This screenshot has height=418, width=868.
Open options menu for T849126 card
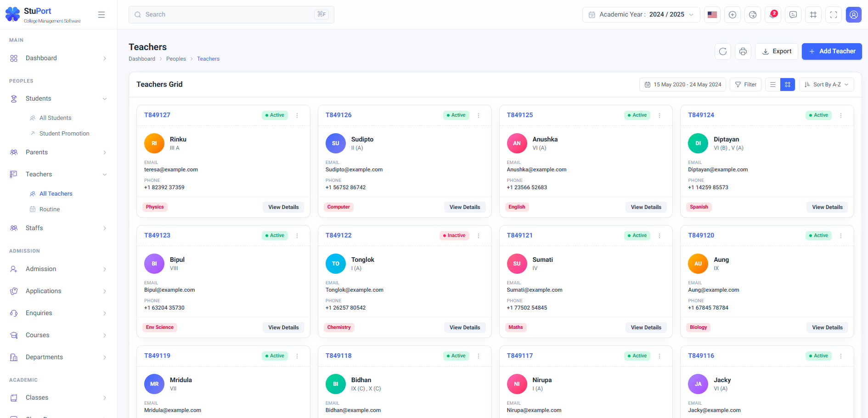point(479,115)
